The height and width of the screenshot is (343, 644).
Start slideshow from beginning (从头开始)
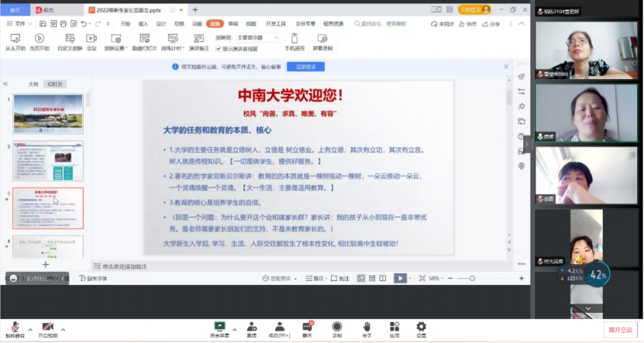point(15,40)
